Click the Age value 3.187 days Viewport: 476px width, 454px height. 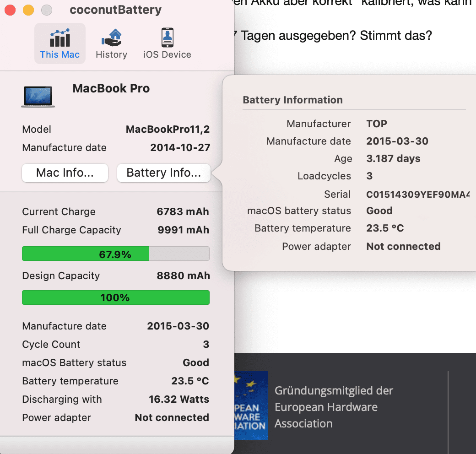tap(394, 159)
